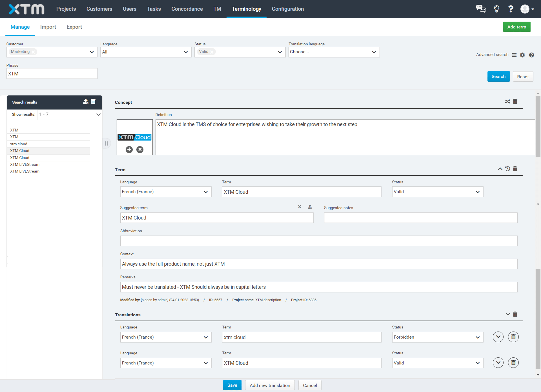Open the last translation's Valid status dropdown
The image size is (541, 392).
(437, 363)
